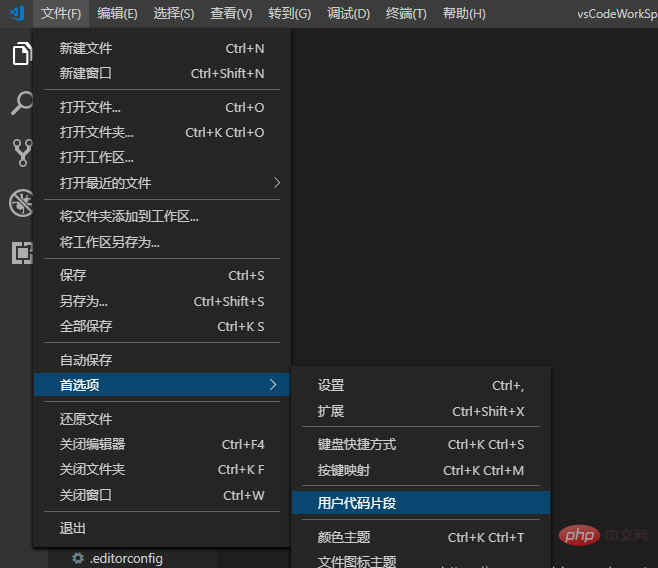
Task: Open 设置 in preferences submenu
Action: 421,385
